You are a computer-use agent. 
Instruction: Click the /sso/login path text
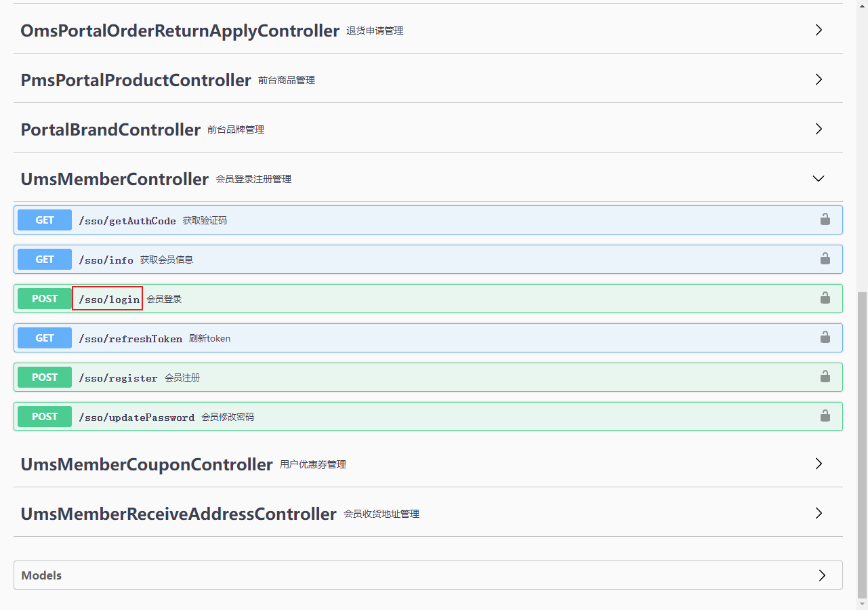click(109, 300)
